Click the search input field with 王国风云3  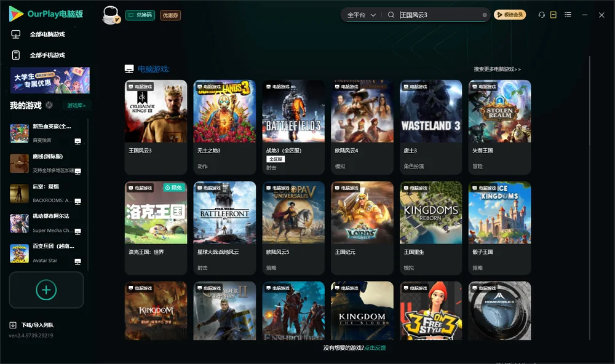[x=439, y=15]
